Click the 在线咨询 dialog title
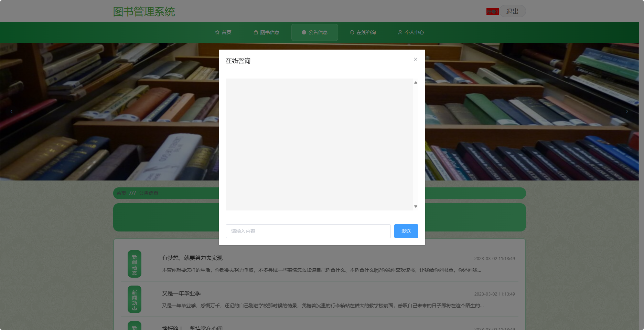Image resolution: width=644 pixels, height=330 pixels. (238, 61)
